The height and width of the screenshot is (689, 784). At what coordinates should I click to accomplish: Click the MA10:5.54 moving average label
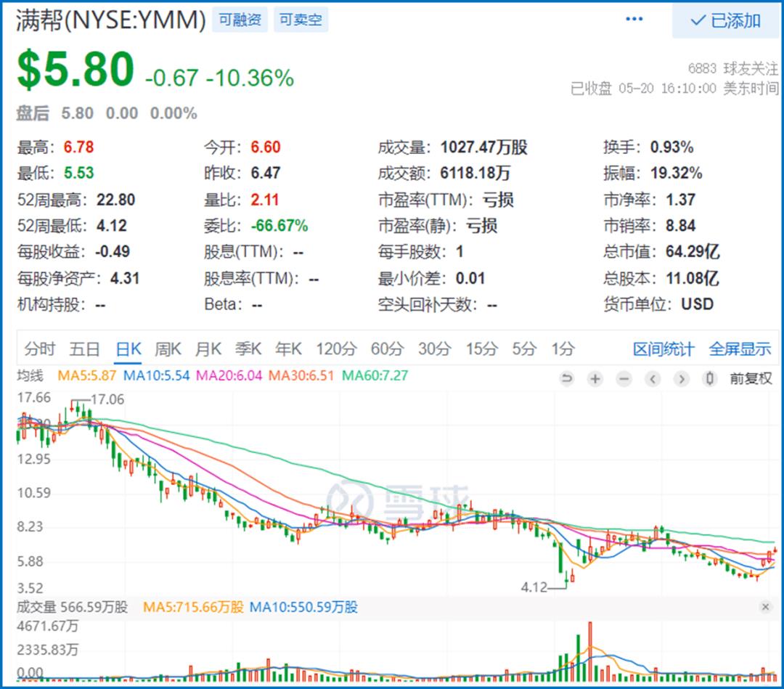[x=157, y=375]
